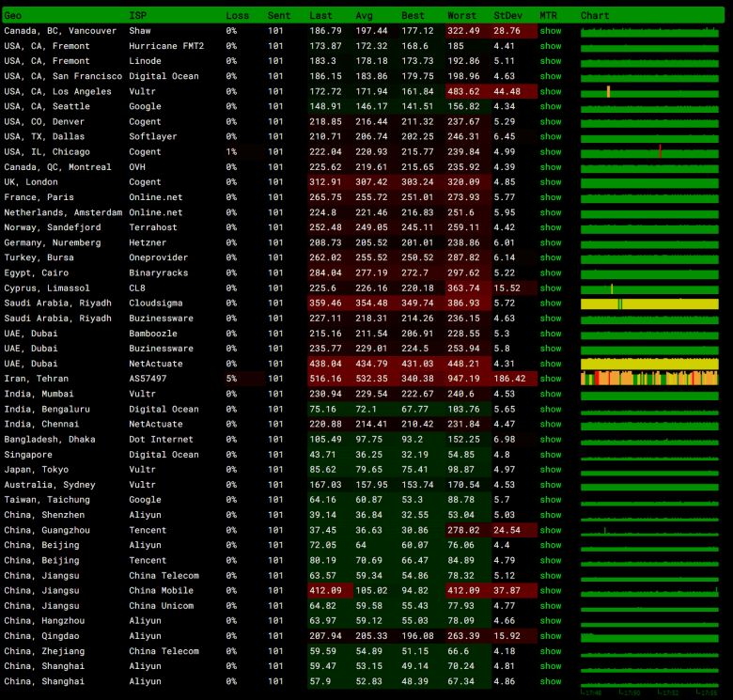733x700 pixels.
Task: Click the 5% loss cell for Iran
Action: [231, 379]
